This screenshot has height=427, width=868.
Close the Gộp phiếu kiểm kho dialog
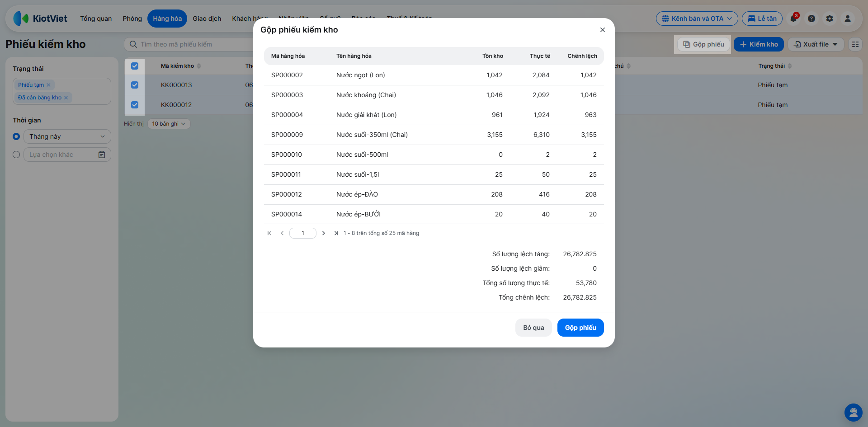pos(603,30)
